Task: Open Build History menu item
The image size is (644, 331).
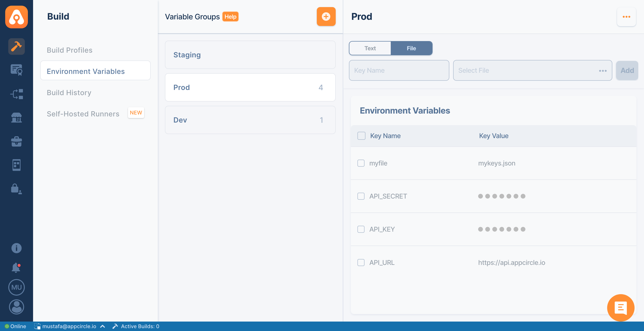Action: click(69, 93)
